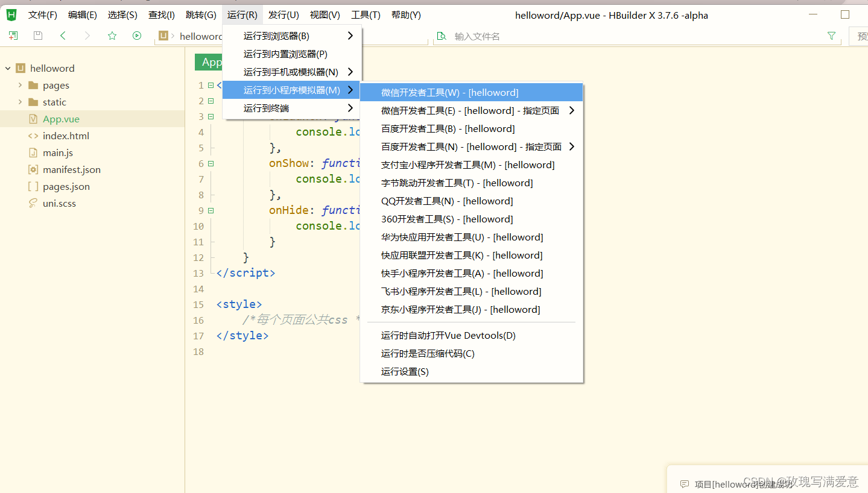The width and height of the screenshot is (868, 493).
Task: Click the 预览 button in toolbar
Action: pyautogui.click(x=859, y=36)
